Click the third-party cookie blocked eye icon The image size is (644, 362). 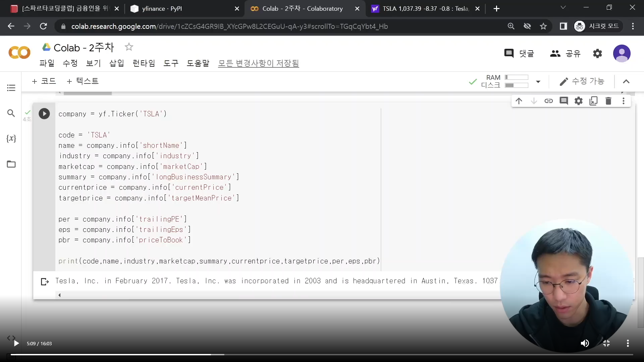point(527,26)
